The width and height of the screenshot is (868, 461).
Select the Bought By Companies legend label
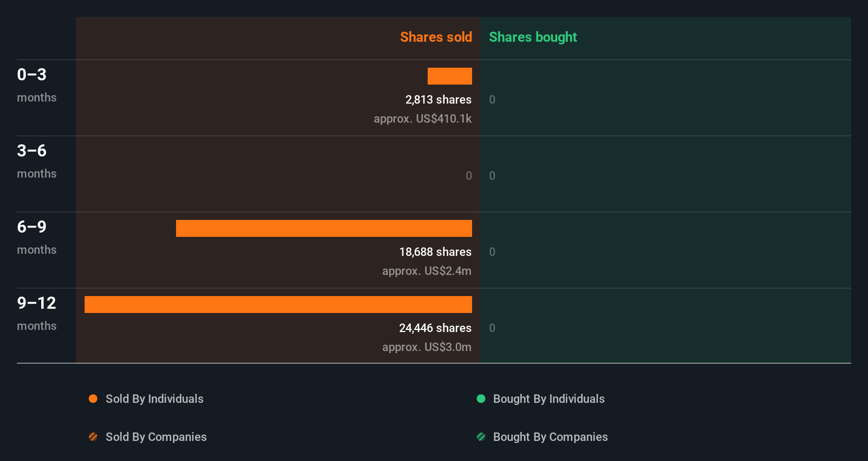pyautogui.click(x=550, y=437)
